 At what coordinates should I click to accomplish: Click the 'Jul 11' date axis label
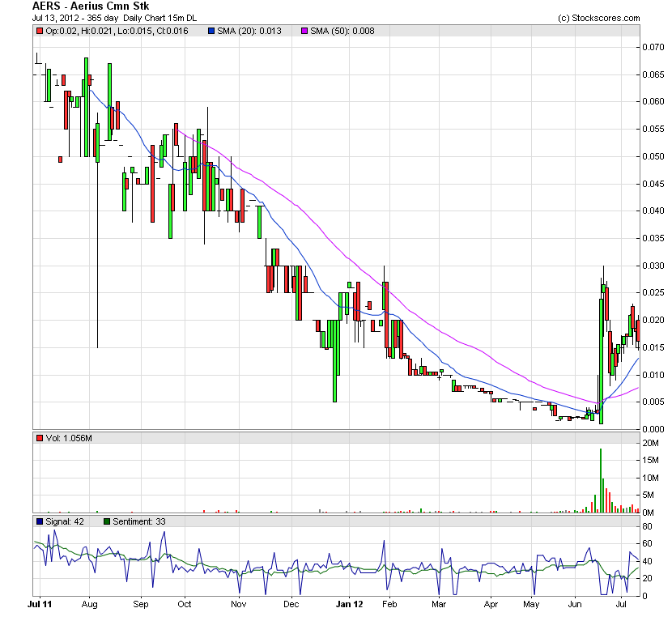point(40,604)
